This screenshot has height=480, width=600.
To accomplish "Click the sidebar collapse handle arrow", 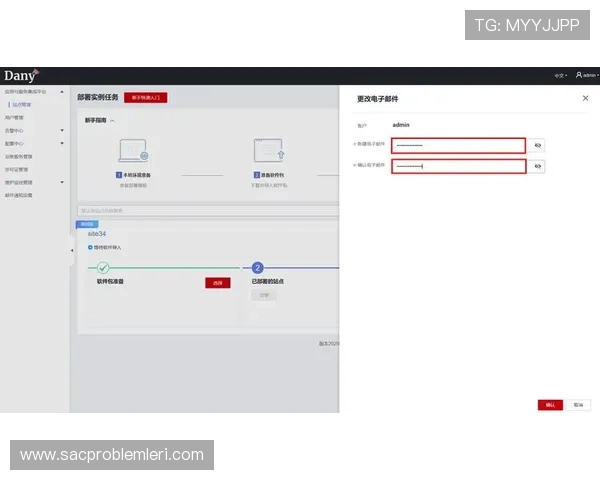I will pos(72,250).
